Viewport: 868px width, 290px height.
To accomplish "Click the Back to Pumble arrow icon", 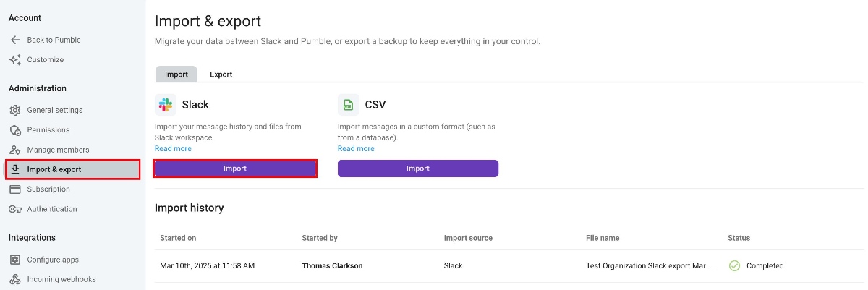I will [x=15, y=40].
